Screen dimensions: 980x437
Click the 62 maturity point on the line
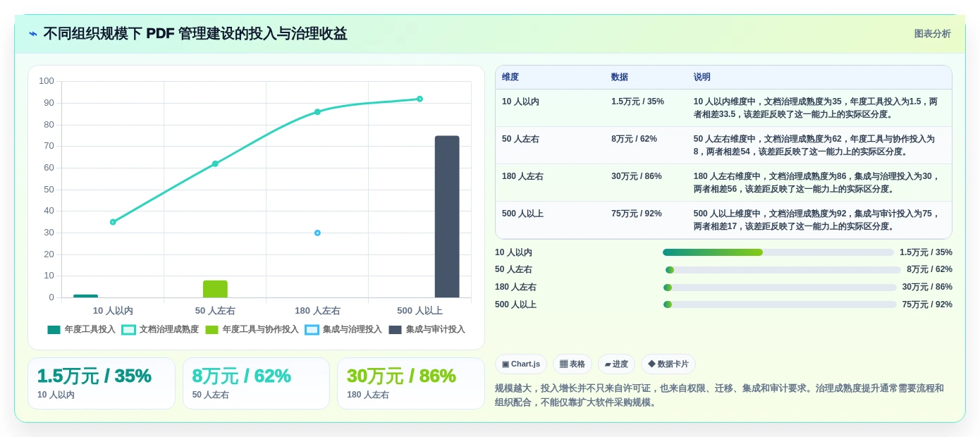(215, 164)
